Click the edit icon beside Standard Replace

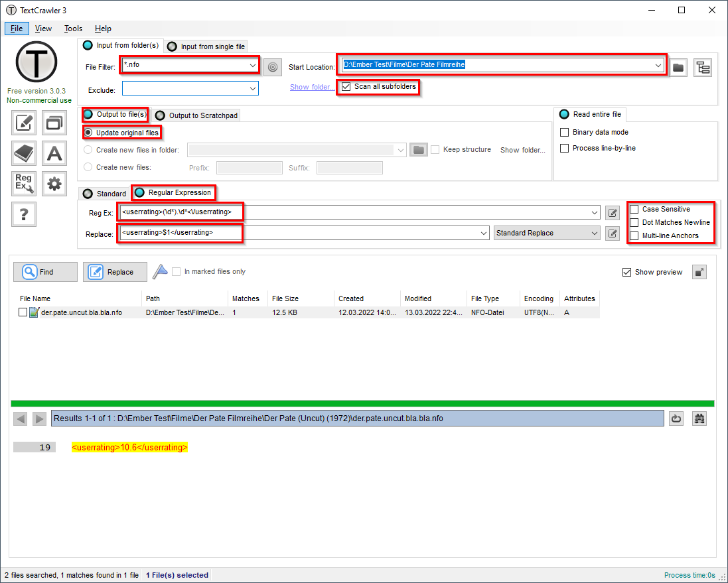(613, 233)
